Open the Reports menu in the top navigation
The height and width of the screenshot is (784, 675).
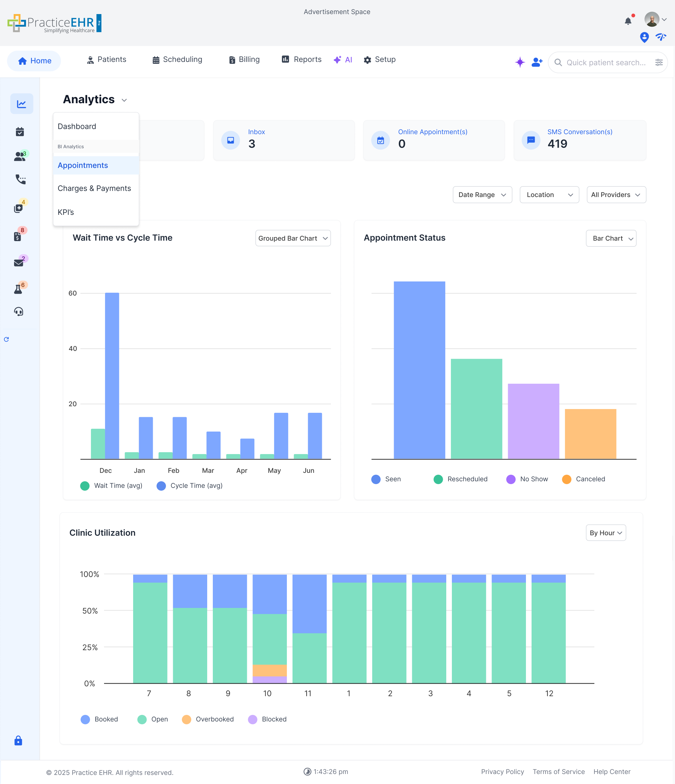point(301,59)
